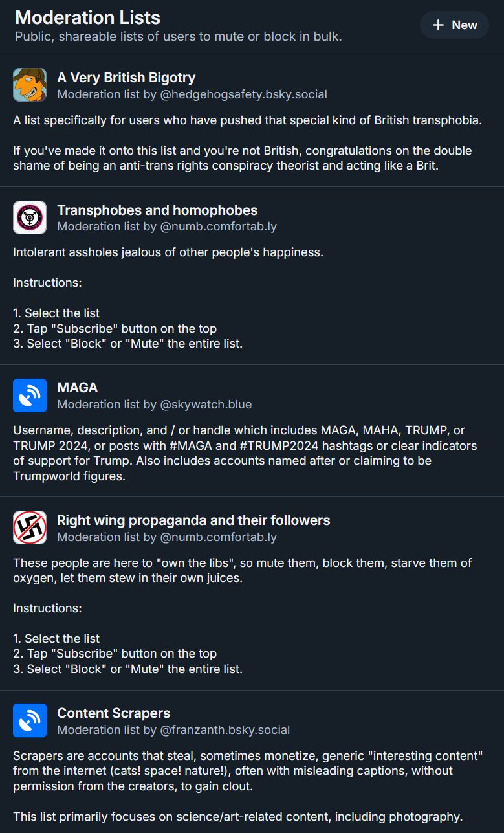Visit @hedgehogsafety.bsky.social author line

point(192,94)
